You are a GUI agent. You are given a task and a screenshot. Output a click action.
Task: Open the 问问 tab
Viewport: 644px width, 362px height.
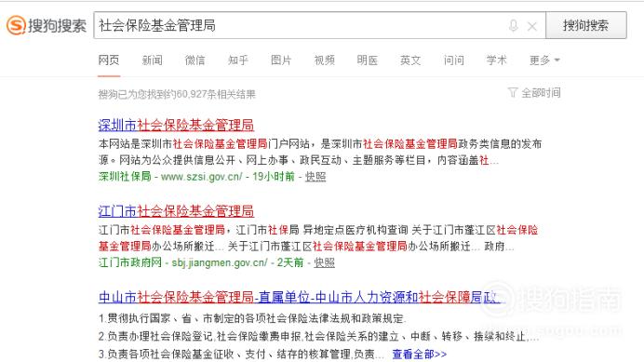(453, 60)
